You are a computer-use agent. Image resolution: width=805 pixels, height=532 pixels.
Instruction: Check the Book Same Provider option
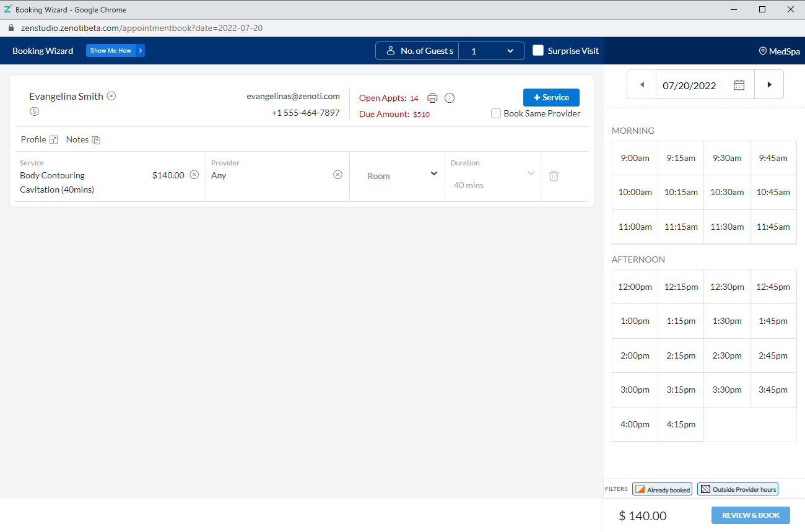pos(495,113)
